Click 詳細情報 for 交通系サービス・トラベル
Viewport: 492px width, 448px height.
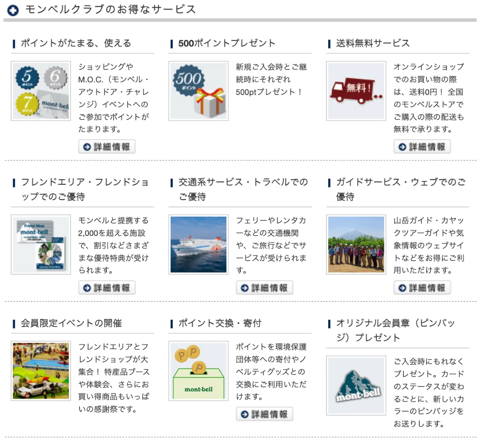pos(264,287)
